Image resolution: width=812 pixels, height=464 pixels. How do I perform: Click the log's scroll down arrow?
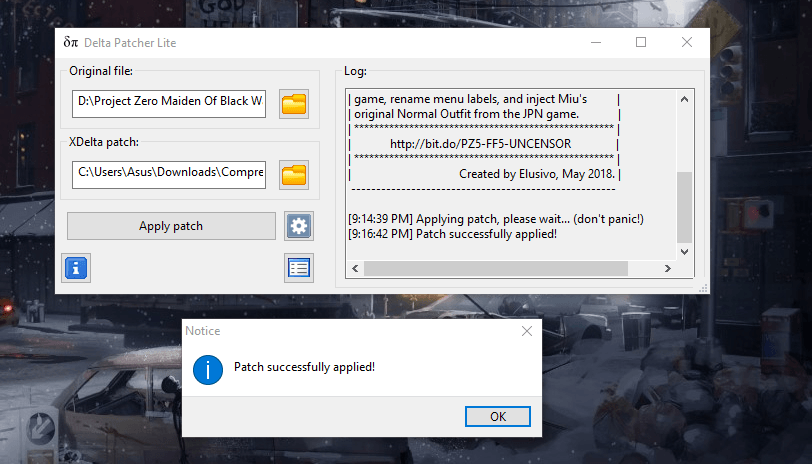tap(684, 252)
